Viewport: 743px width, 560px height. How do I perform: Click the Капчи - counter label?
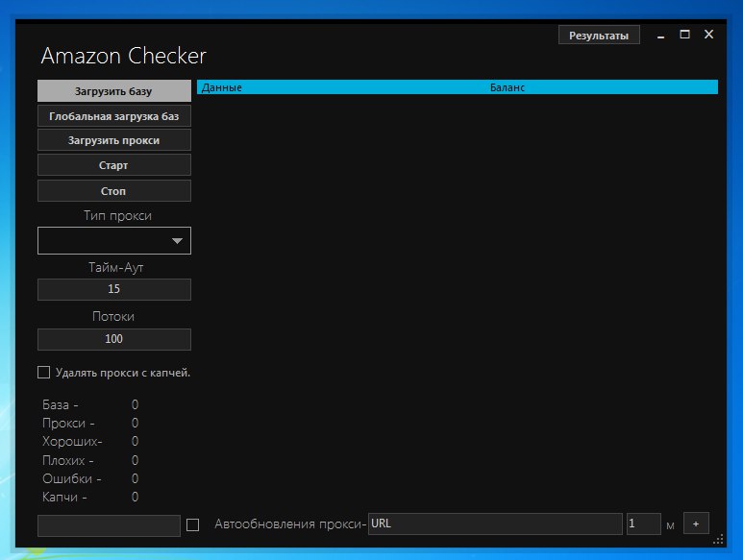tap(64, 497)
